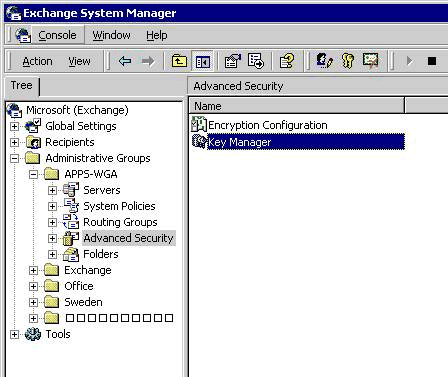The height and width of the screenshot is (377, 448).
Task: Expand the Global Settings node
Action: (x=14, y=126)
